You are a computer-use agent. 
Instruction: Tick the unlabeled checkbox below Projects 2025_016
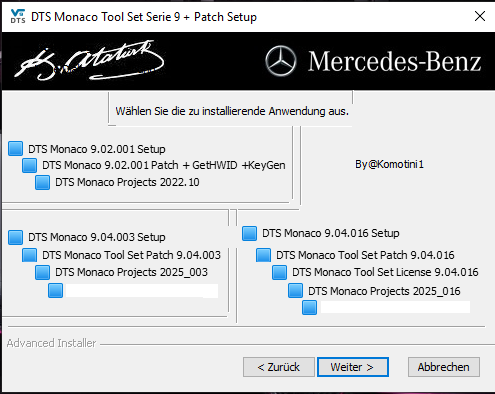(309, 307)
